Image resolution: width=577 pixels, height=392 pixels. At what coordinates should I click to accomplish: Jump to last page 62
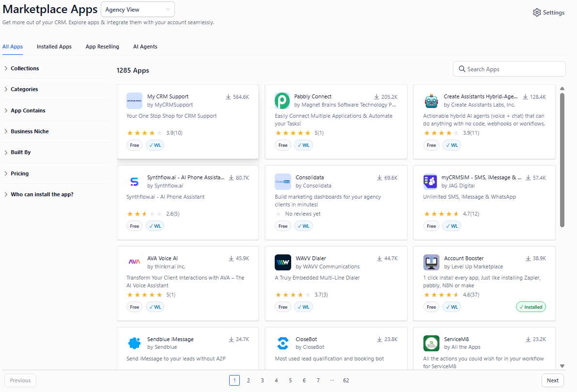click(346, 380)
